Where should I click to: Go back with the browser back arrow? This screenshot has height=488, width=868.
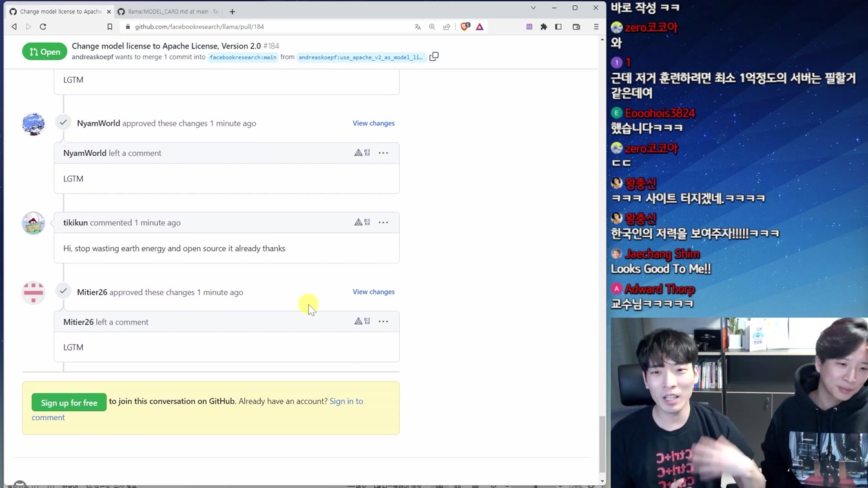pyautogui.click(x=14, y=26)
